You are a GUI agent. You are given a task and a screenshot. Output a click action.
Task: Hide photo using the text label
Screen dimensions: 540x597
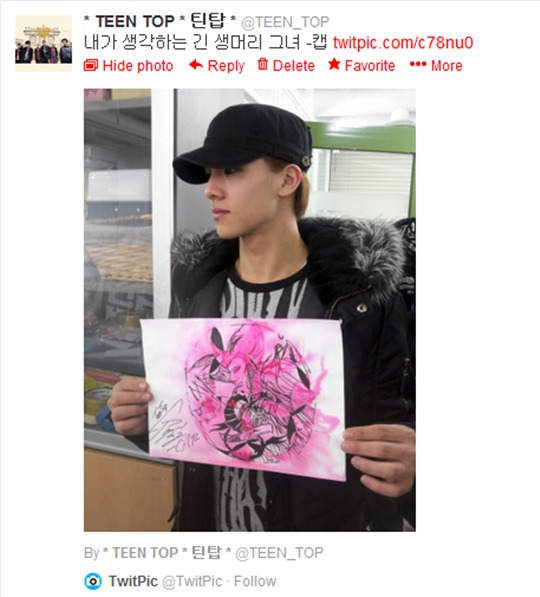(x=138, y=66)
